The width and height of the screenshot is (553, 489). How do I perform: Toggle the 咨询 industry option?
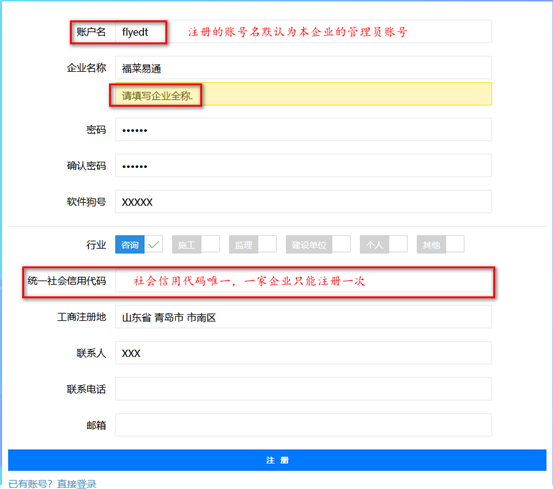(139, 244)
